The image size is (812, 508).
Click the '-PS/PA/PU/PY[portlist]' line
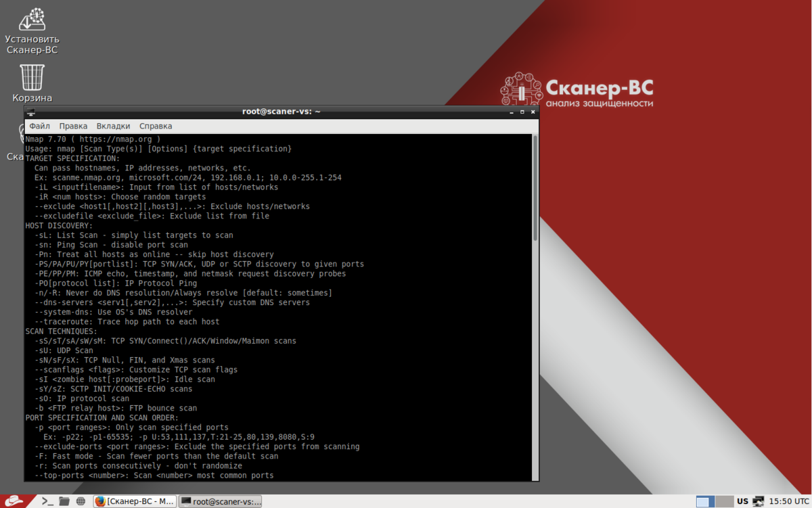click(x=199, y=264)
